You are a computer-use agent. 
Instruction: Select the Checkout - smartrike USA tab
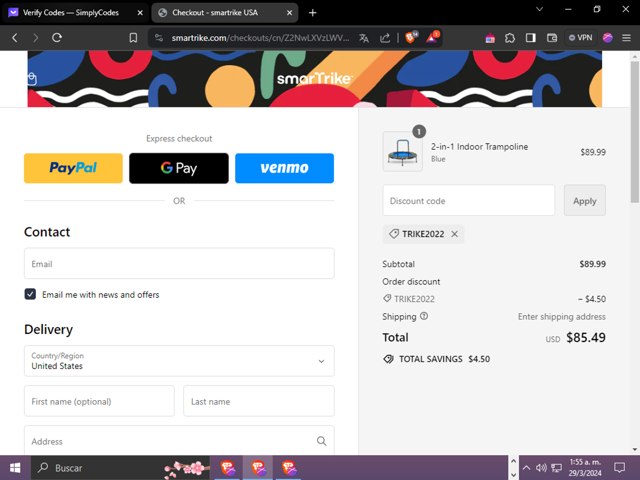(x=224, y=13)
